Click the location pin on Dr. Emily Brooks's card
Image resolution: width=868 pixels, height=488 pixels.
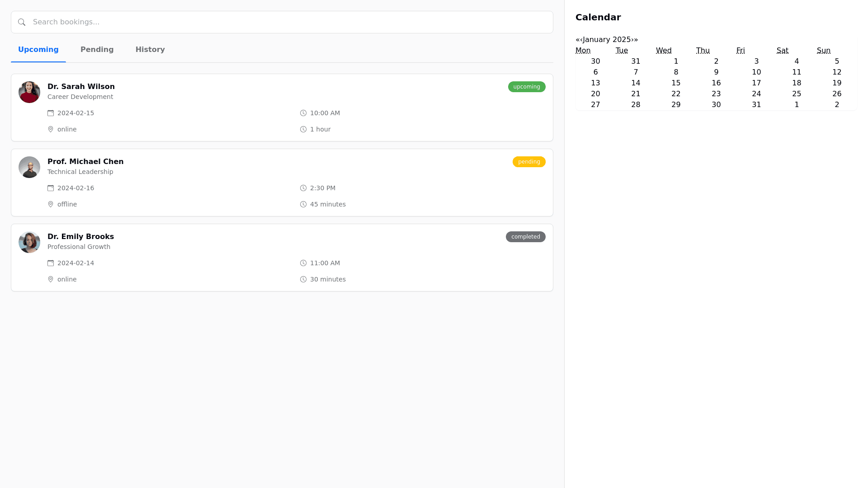51,279
